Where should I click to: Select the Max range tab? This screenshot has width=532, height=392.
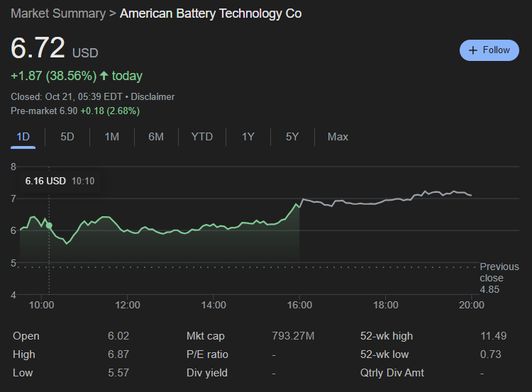[x=338, y=137]
